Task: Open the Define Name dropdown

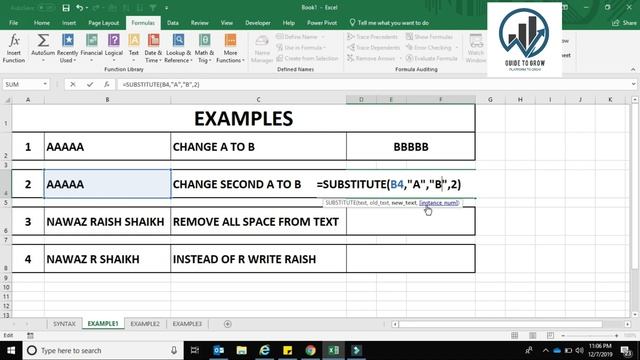Action: click(x=323, y=37)
